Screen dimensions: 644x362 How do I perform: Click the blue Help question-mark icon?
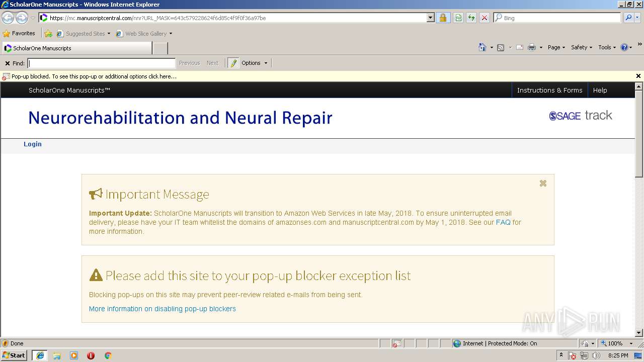[x=624, y=47]
